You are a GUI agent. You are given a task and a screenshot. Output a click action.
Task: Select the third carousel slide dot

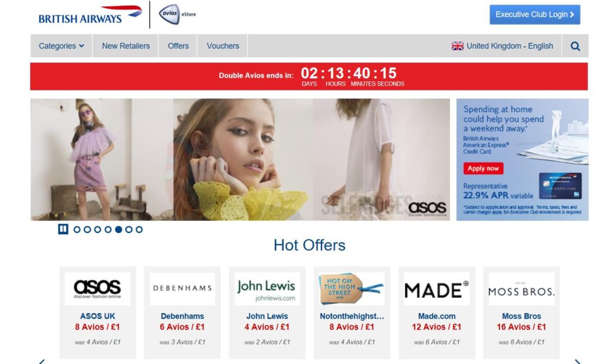(x=98, y=229)
